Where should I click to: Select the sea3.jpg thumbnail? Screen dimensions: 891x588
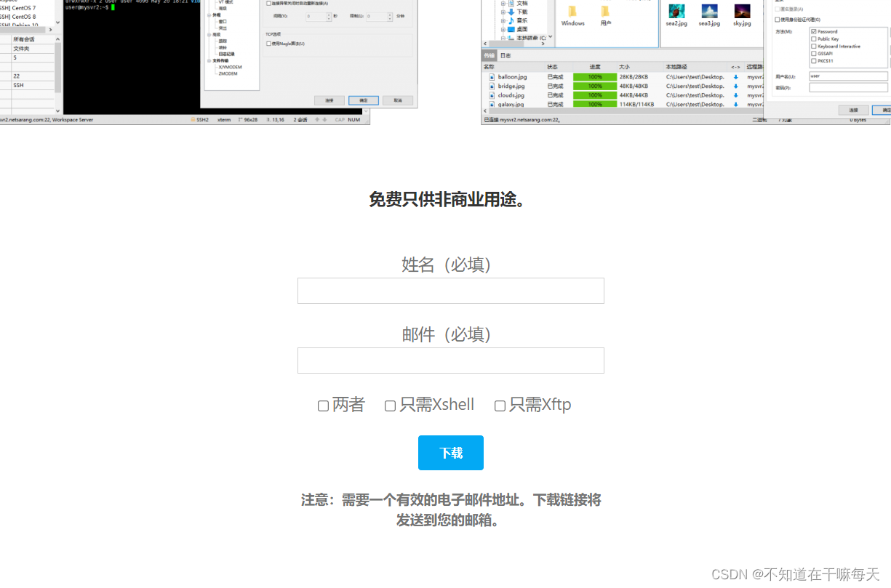click(x=709, y=11)
